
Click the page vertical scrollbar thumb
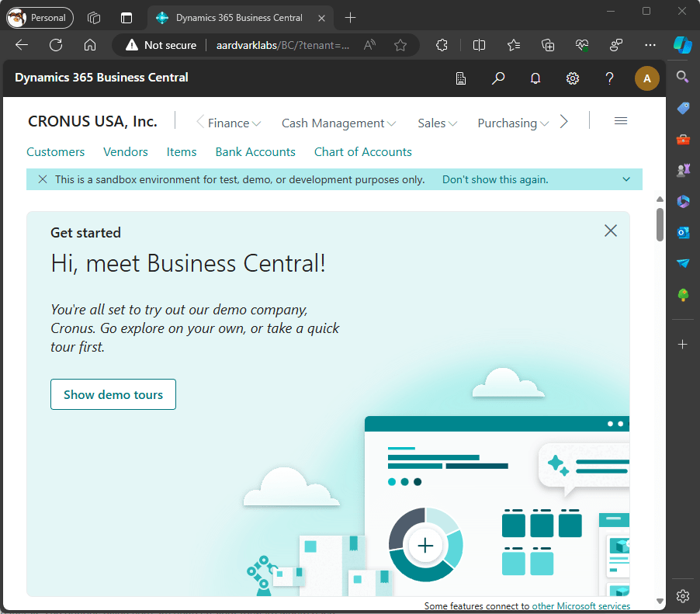[660, 224]
